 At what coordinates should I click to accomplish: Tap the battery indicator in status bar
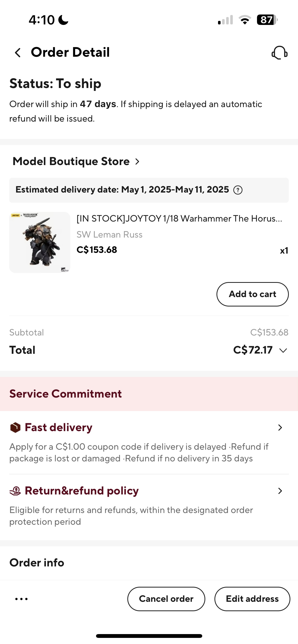pyautogui.click(x=267, y=20)
